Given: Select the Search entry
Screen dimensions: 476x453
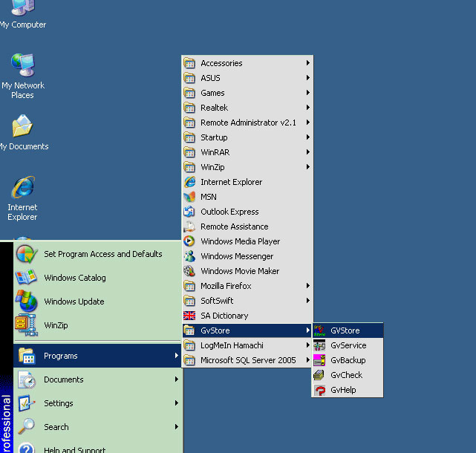Looking at the screenshot, I should (97, 427).
